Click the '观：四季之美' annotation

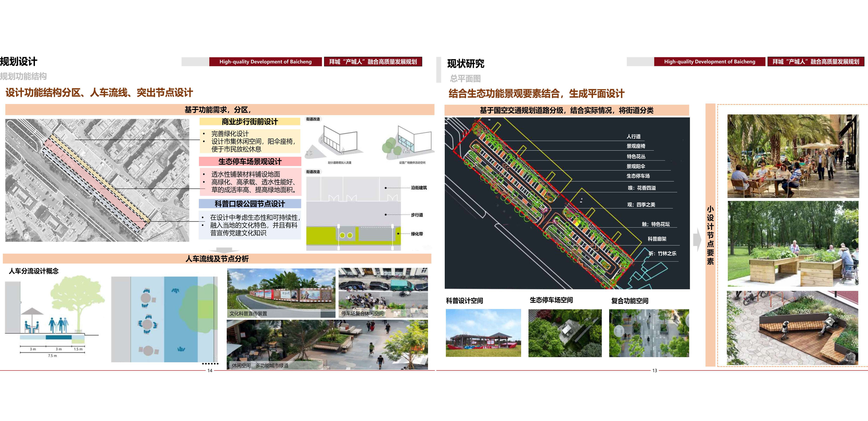pyautogui.click(x=641, y=205)
